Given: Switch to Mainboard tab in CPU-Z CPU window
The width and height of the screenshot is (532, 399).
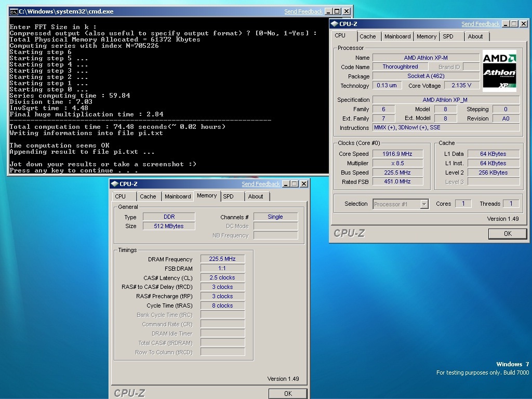Looking at the screenshot, I should click(397, 36).
